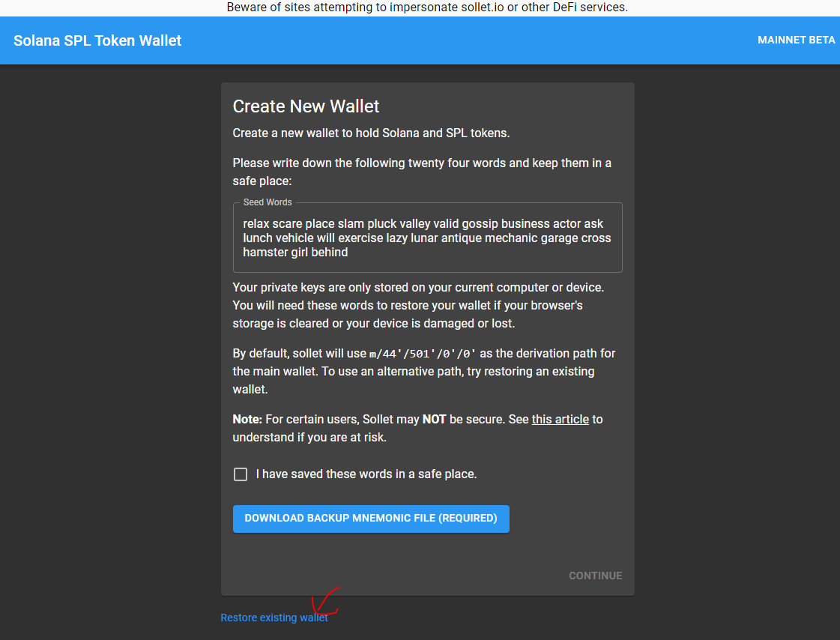The image size is (840, 640).
Task: Click the 'Please write down the following' instruction
Action: point(422,172)
